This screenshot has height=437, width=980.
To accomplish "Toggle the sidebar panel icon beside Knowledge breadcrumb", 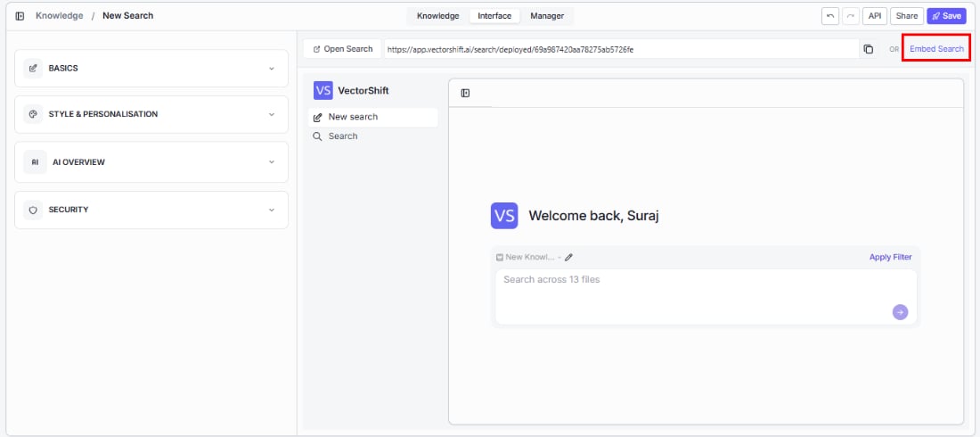I will point(20,16).
